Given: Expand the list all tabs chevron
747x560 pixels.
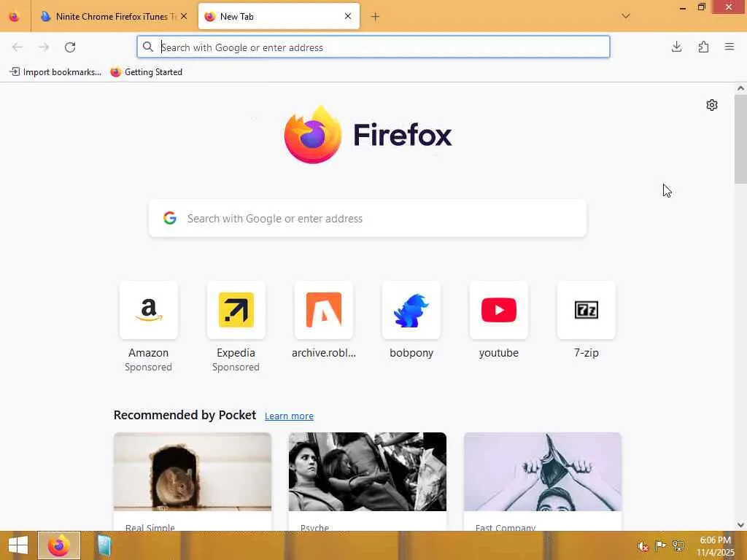Looking at the screenshot, I should click(x=626, y=16).
